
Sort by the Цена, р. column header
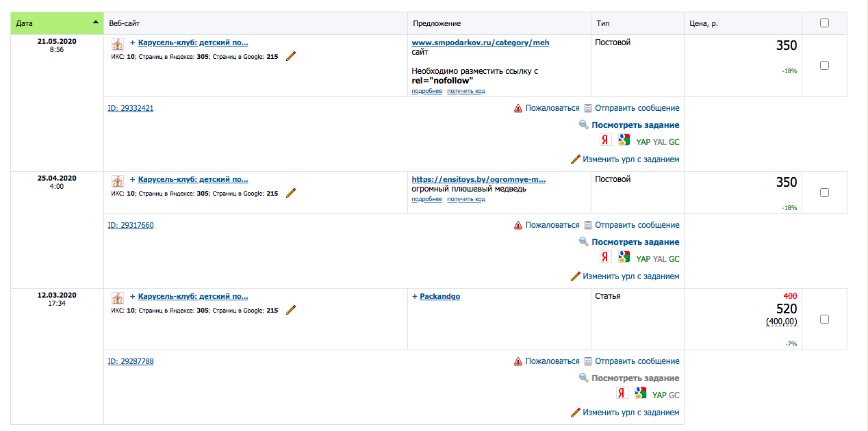pos(704,23)
